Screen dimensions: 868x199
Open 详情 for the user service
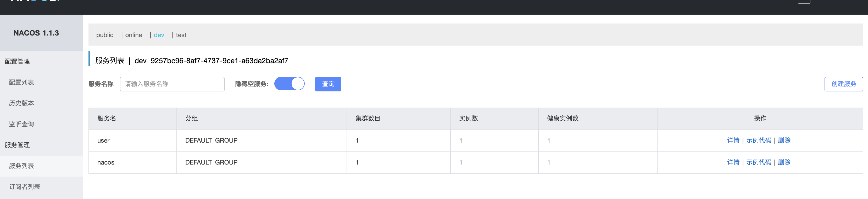click(733, 141)
